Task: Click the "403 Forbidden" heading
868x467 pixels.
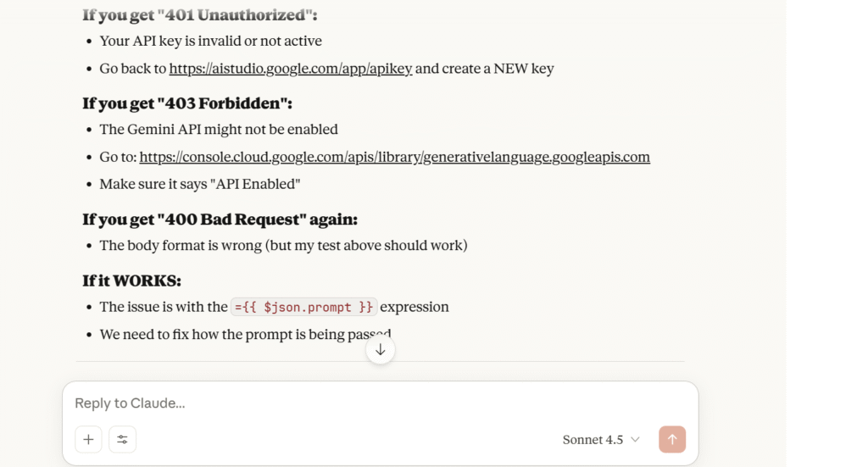Action: pos(187,103)
